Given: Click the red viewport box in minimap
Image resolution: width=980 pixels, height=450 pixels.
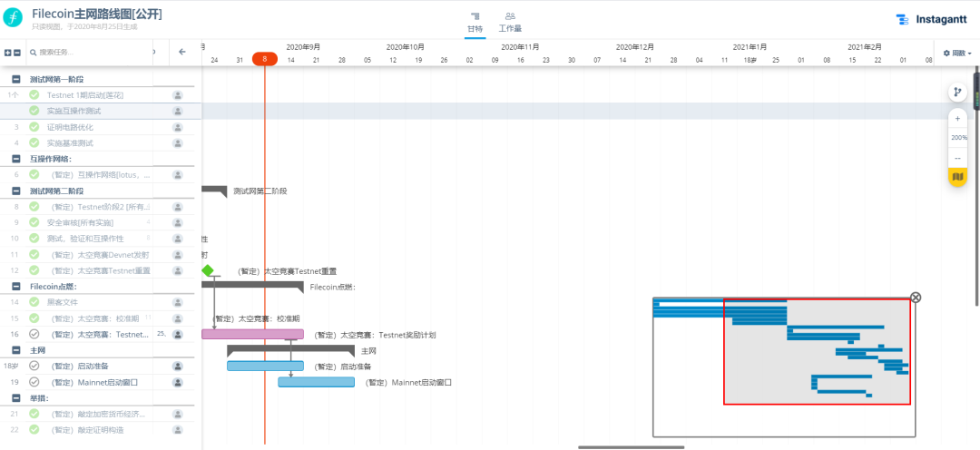Looking at the screenshot, I should (x=817, y=351).
